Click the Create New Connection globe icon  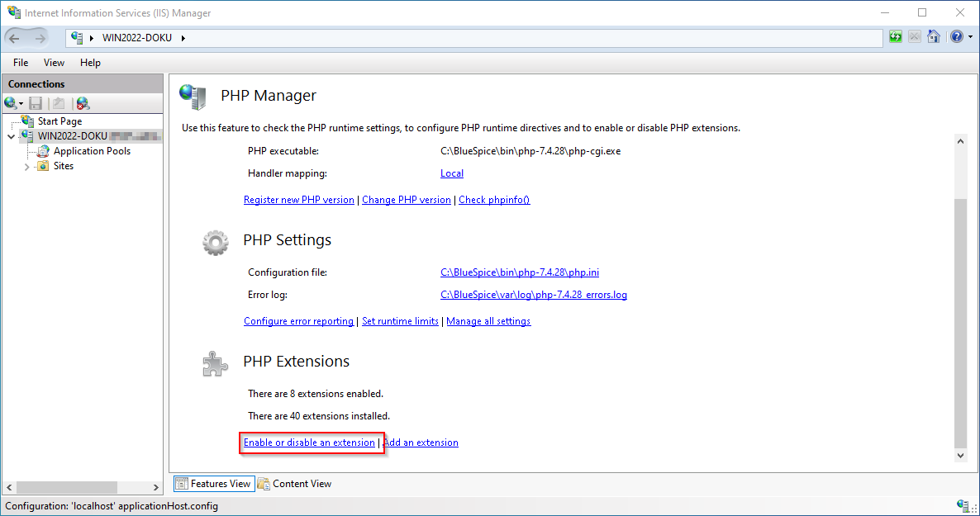click(12, 103)
